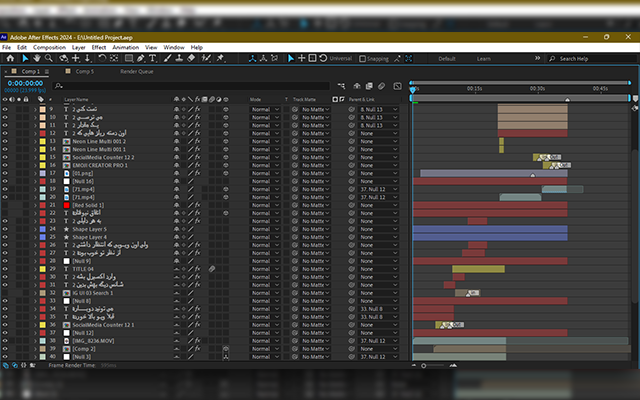The width and height of the screenshot is (640, 400).
Task: Select the Eraser tool
Action: click(191, 58)
